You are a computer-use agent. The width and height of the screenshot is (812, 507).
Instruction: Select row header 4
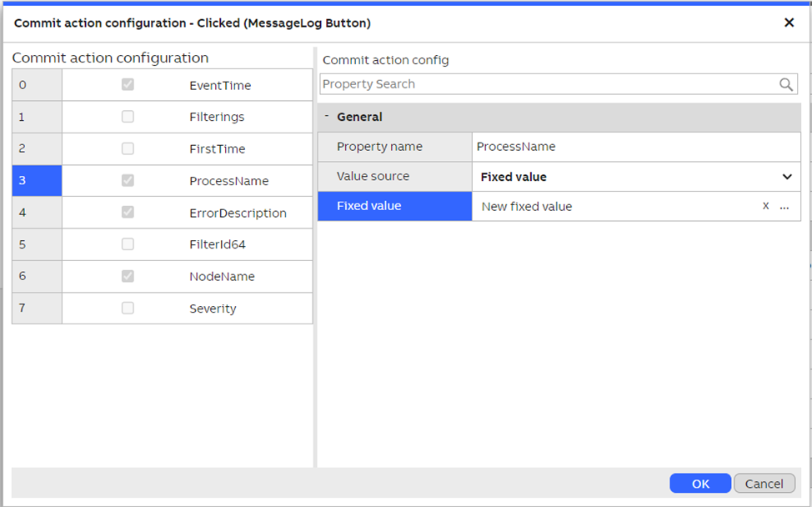pyautogui.click(x=37, y=213)
